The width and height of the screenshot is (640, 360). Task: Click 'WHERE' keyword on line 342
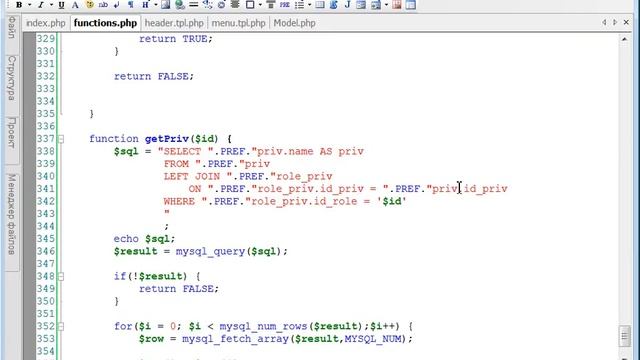click(x=179, y=201)
